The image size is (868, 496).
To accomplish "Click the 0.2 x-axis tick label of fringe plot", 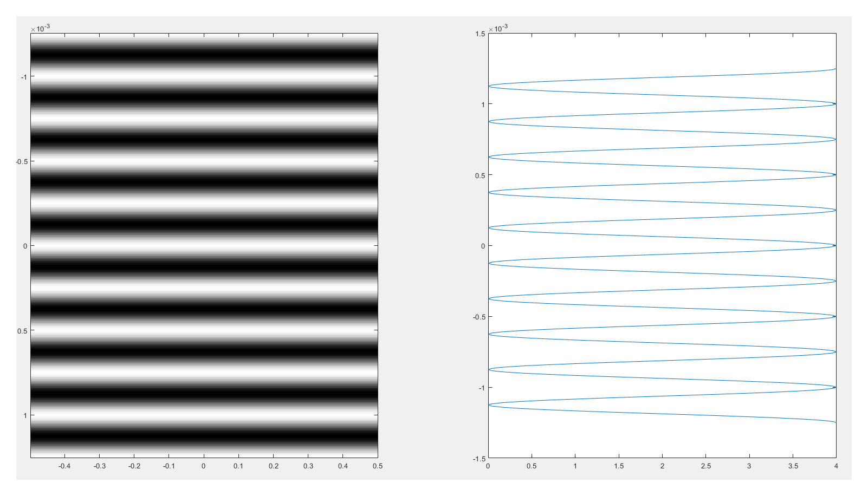I will click(x=274, y=466).
